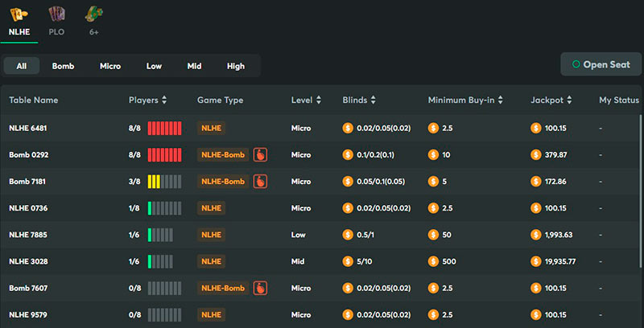644x328 pixels.
Task: Click bomb pot icon for Bomb 7181
Action: click(260, 182)
